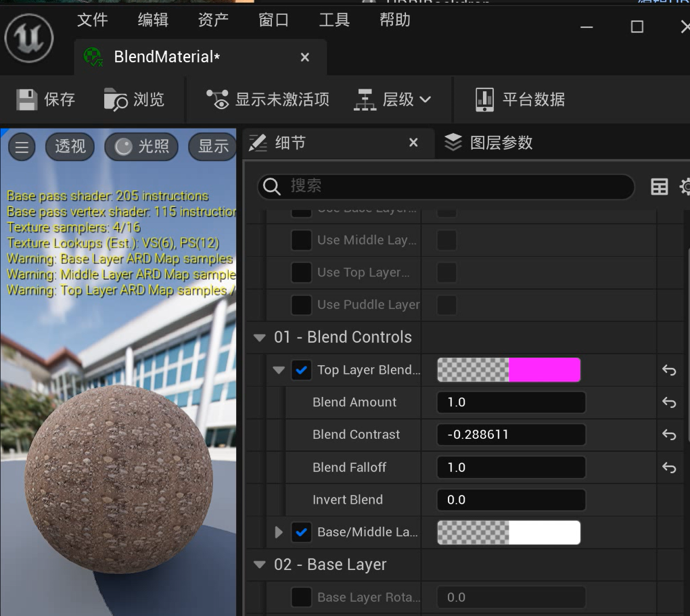Image resolution: width=690 pixels, height=616 pixels.
Task: Open the 层级 hierarchy dropdown
Action: [x=392, y=99]
